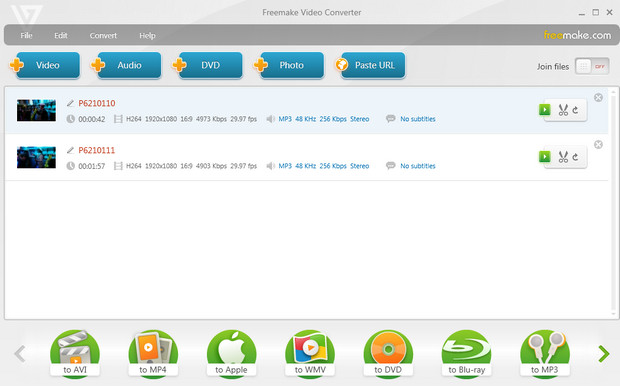This screenshot has height=386, width=620.
Task: Toggle the Join files switch
Action: (x=592, y=66)
